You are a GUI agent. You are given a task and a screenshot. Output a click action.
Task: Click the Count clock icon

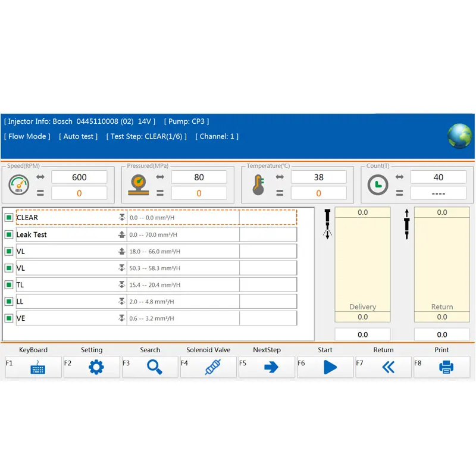tap(378, 184)
